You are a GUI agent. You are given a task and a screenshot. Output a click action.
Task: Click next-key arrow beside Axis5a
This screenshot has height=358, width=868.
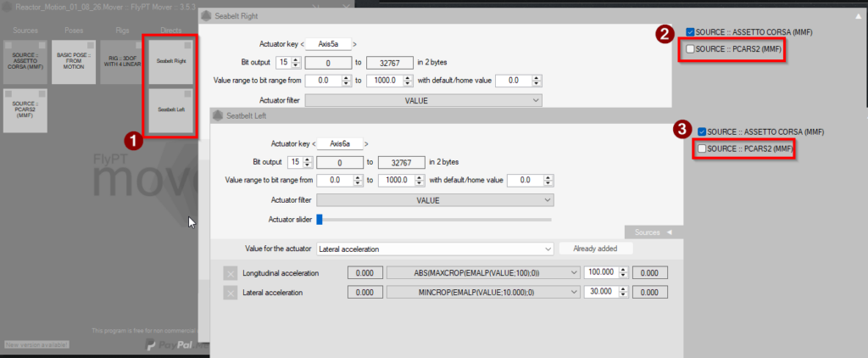coord(354,44)
